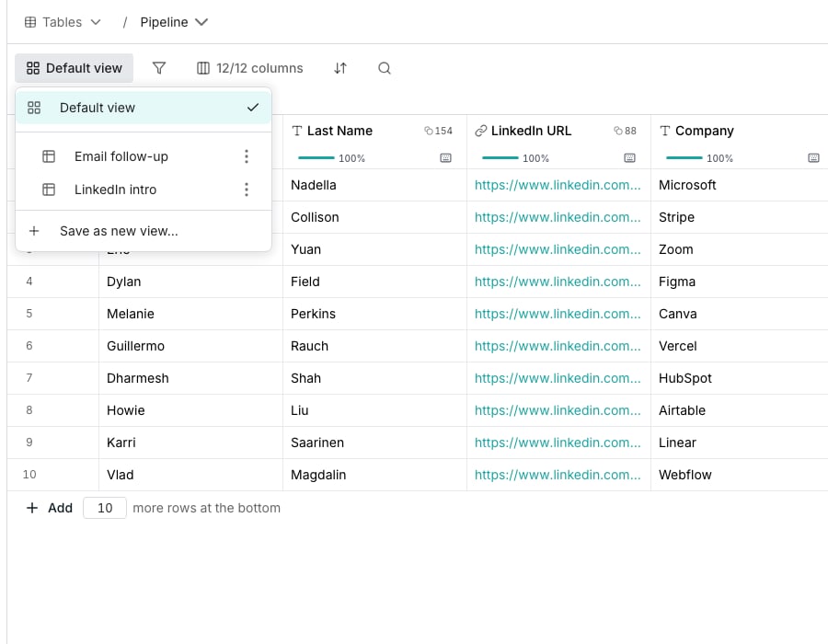This screenshot has height=644, width=828.
Task: Open Microsoft row LinkedIn link
Action: pyautogui.click(x=558, y=185)
